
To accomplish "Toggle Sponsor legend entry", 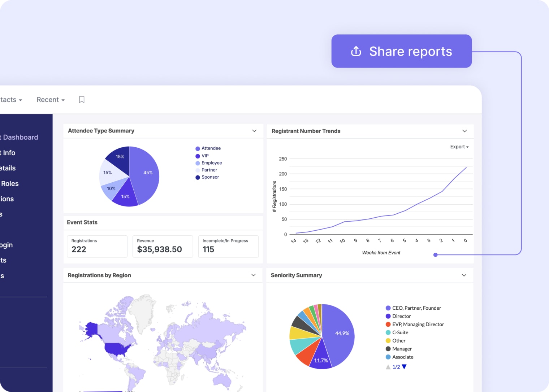I will tap(207, 177).
